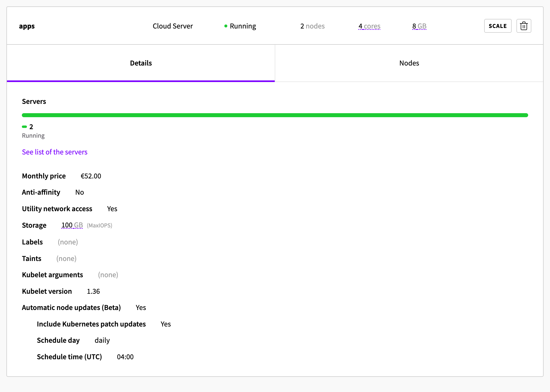Click the 2 nodes count
The height and width of the screenshot is (392, 550).
[312, 26]
